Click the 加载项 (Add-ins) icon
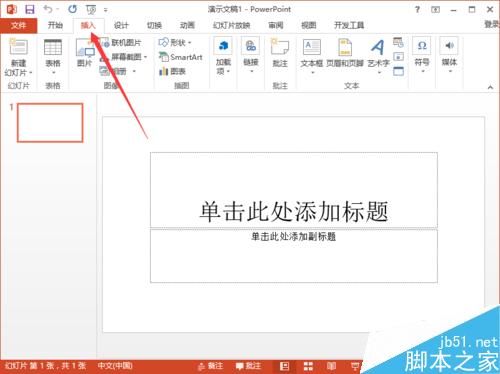The height and width of the screenshot is (374, 500). tap(223, 46)
